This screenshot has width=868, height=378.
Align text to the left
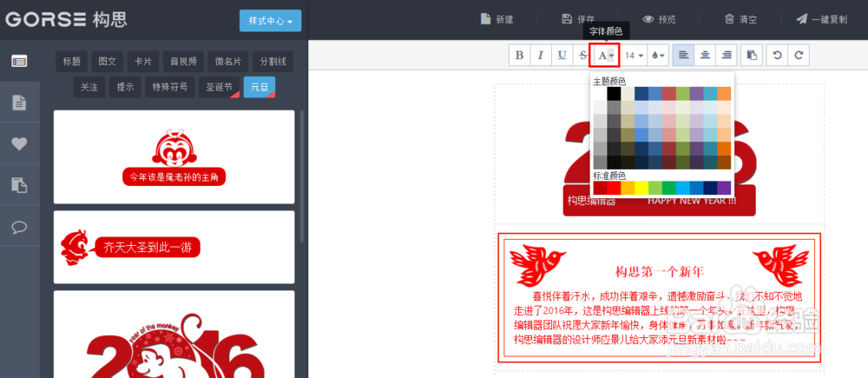pos(683,56)
